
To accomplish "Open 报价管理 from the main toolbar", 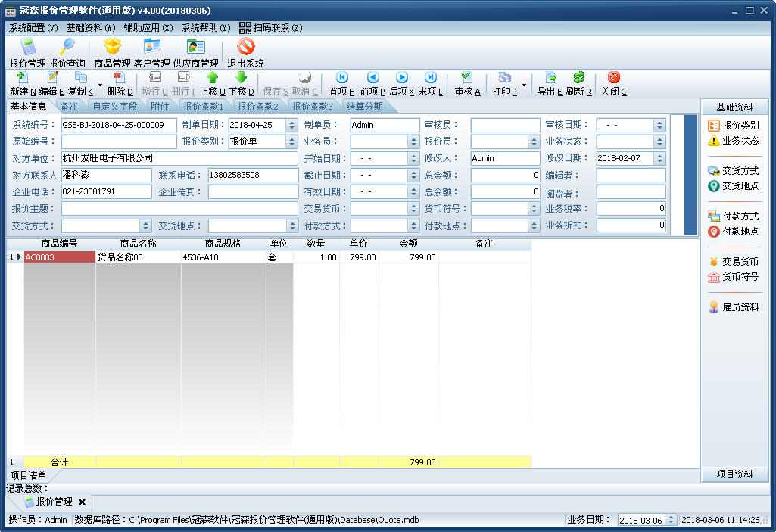I will point(28,53).
